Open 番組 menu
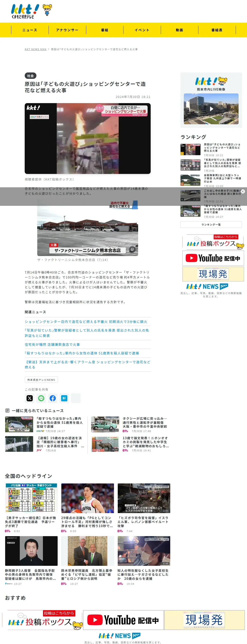This screenshot has height=644, width=247. tap(105, 30)
